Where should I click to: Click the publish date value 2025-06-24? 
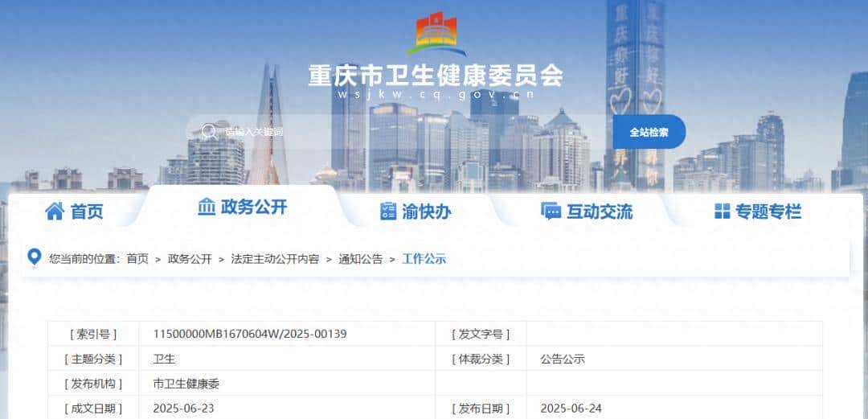tap(571, 409)
